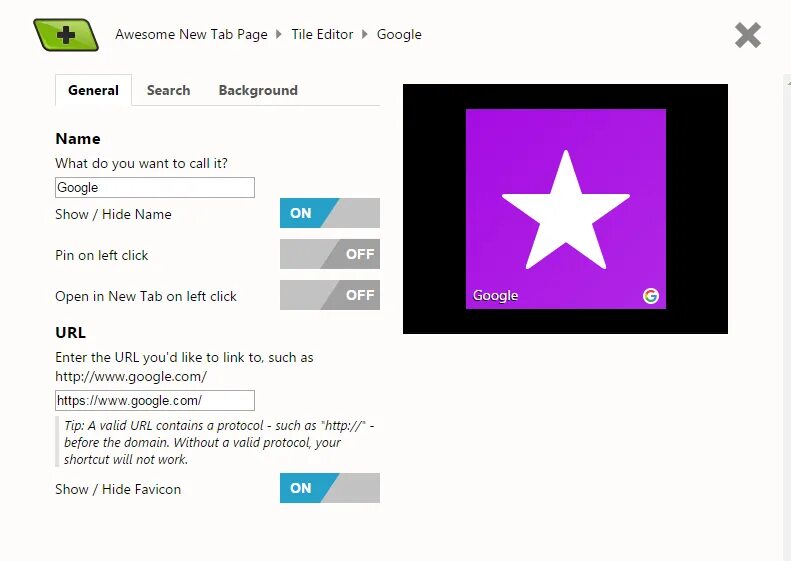The height and width of the screenshot is (561, 791).
Task: Click the 'Show / Hide Favicon' label
Action: click(x=118, y=489)
